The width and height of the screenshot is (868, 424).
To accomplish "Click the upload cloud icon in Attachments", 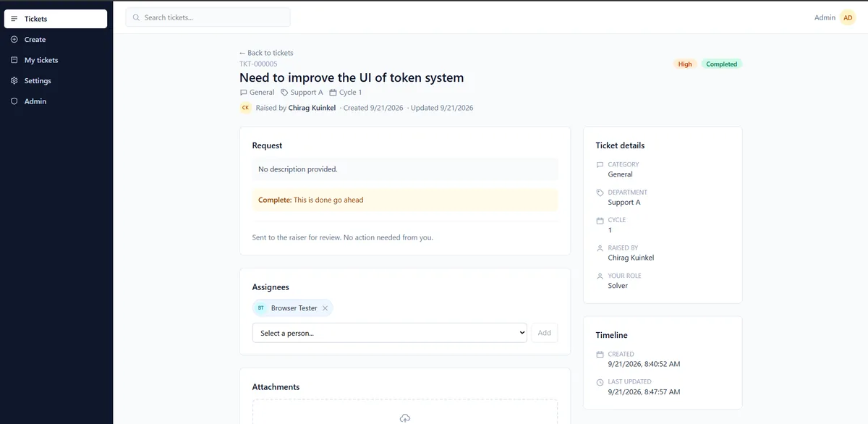I will click(405, 418).
